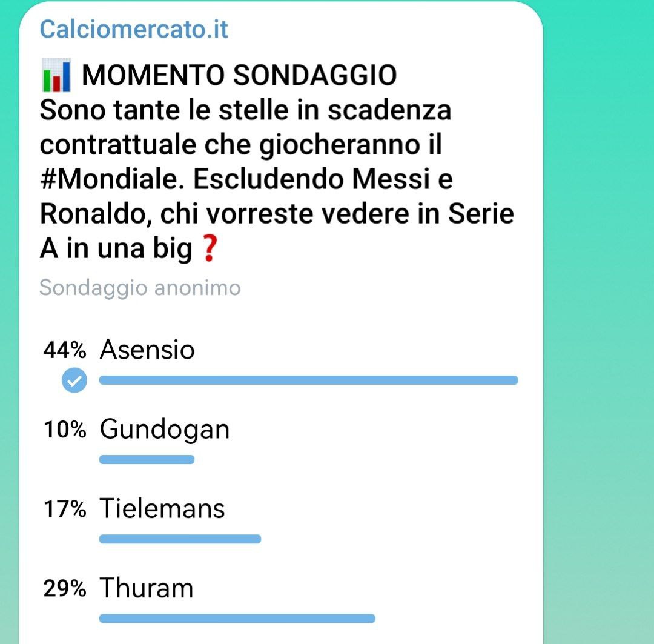Viewport: 654px width, 644px height.
Task: Click the 44% vote percentage
Action: click(64, 350)
